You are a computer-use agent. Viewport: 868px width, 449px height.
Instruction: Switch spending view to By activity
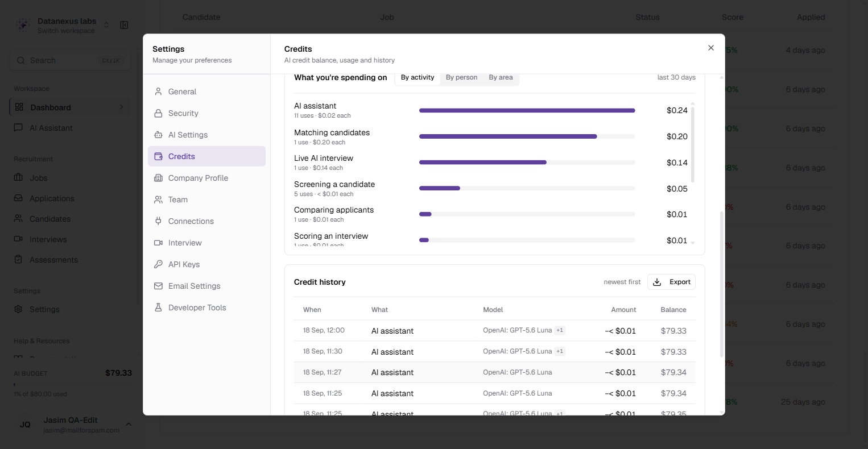pyautogui.click(x=418, y=77)
